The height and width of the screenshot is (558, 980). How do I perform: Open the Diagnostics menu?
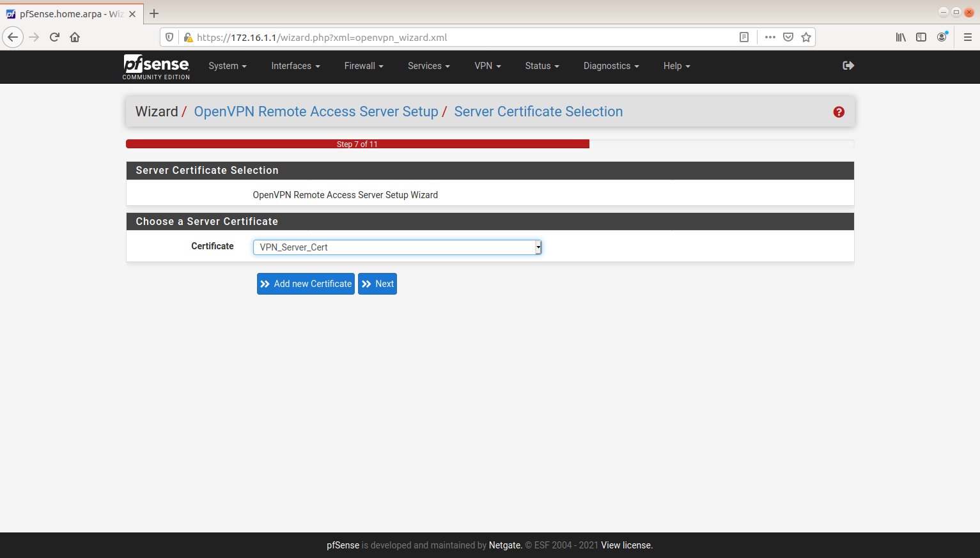(611, 66)
